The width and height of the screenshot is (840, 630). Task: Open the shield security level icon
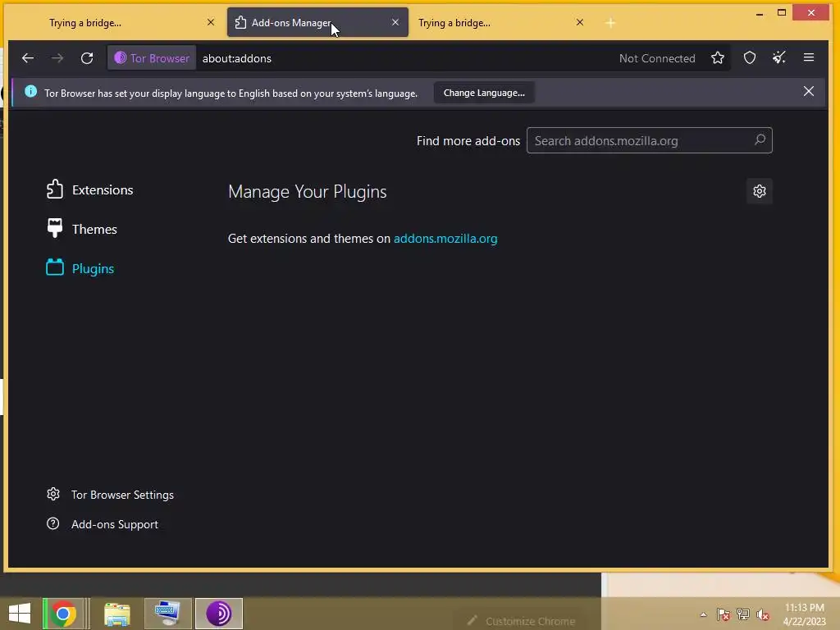(750, 58)
